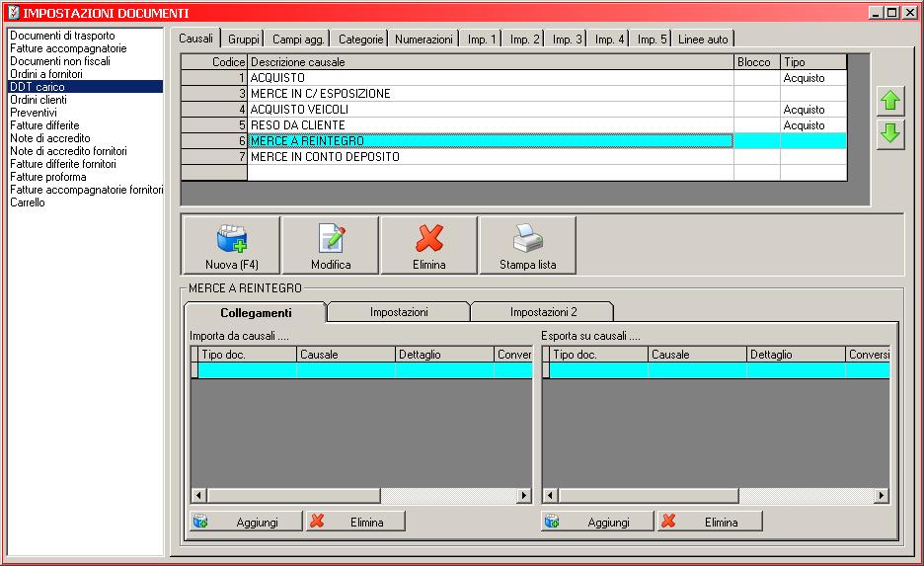Click Aggiungi icon under Importa da causali

[200, 522]
